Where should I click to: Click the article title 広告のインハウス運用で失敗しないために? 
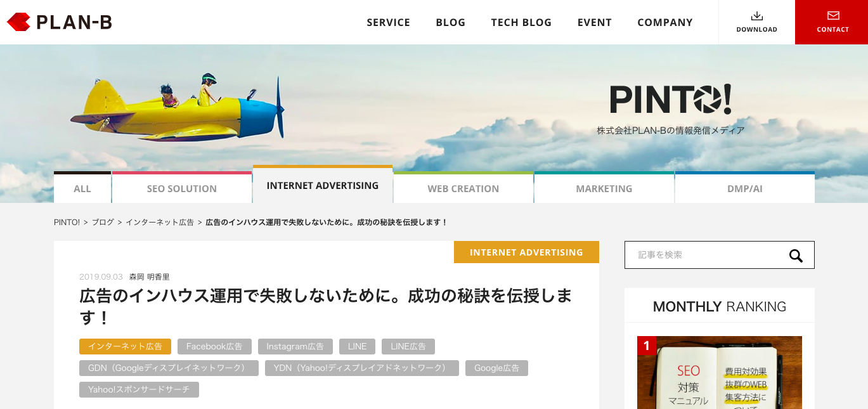(326, 306)
